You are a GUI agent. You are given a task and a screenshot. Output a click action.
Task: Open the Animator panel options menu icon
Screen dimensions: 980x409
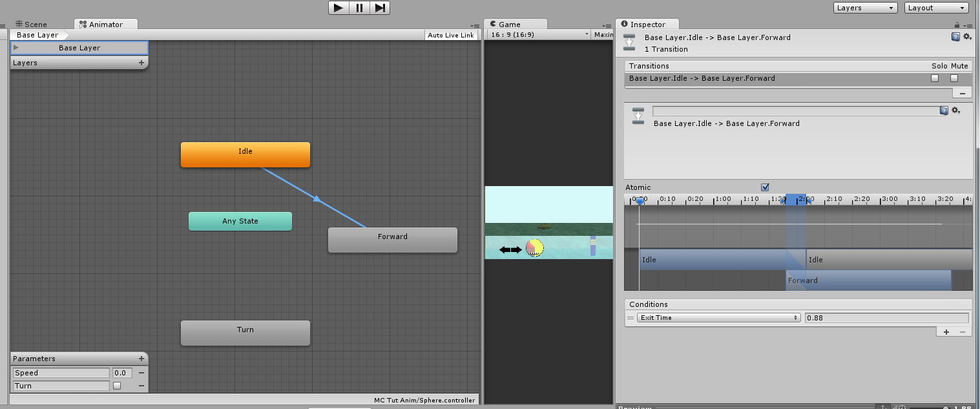pyautogui.click(x=475, y=26)
